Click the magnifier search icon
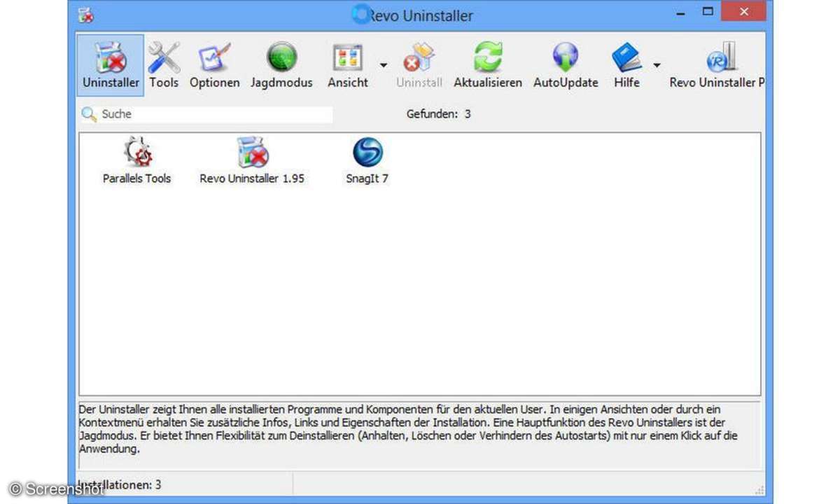840x504 pixels. (89, 114)
